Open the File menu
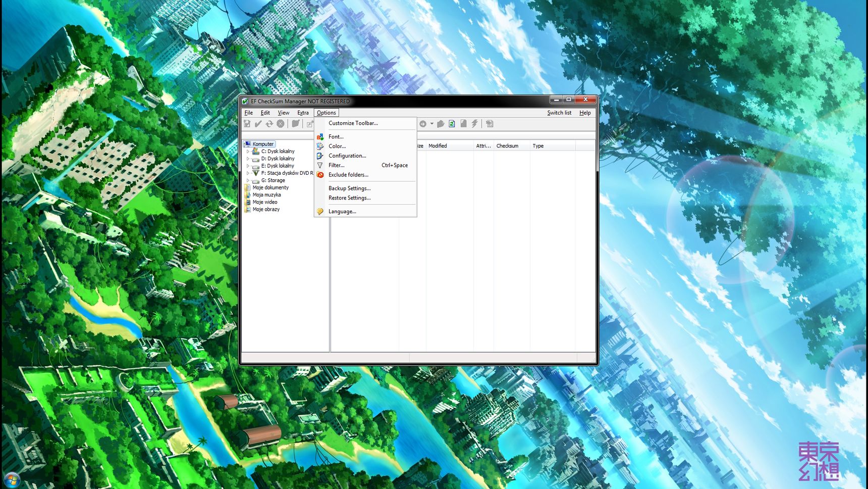868x489 pixels. (x=249, y=113)
